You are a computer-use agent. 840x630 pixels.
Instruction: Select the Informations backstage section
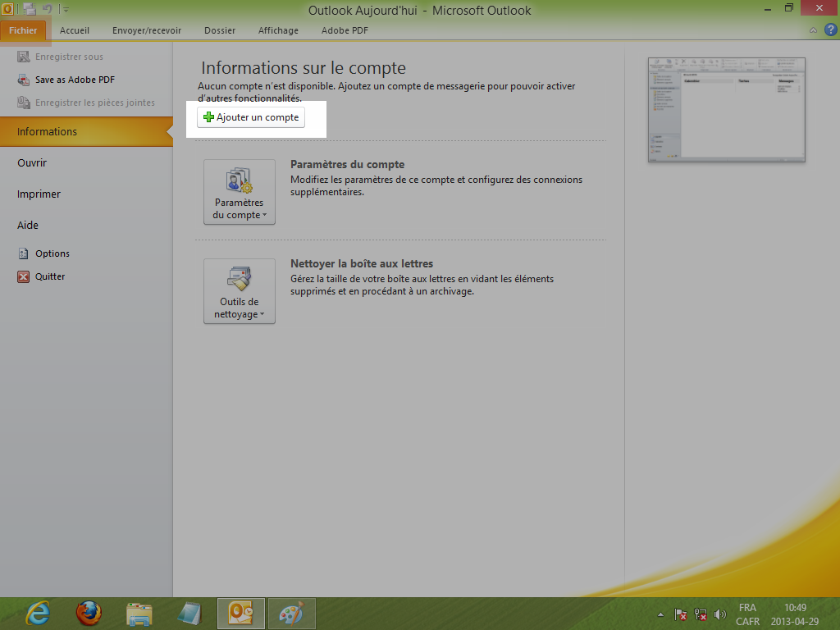86,132
